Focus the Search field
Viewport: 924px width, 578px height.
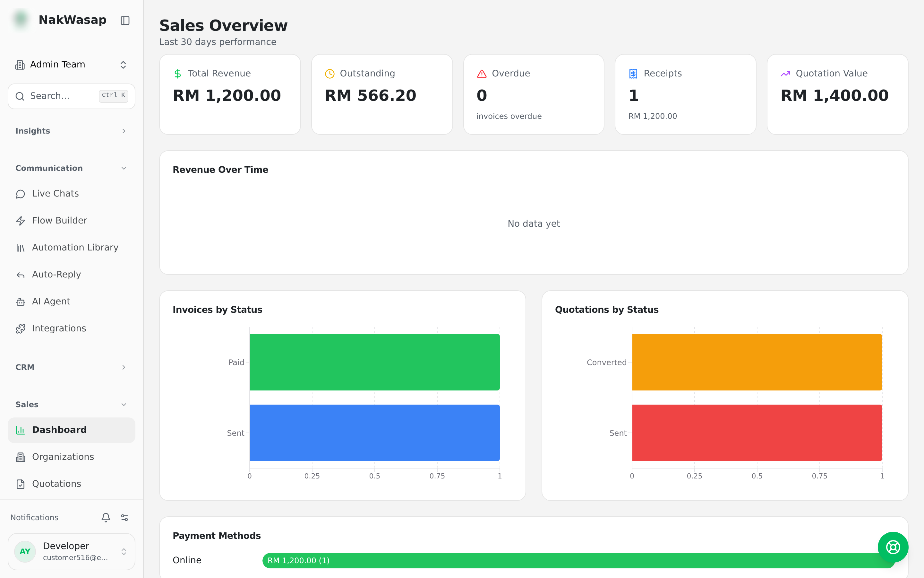[x=72, y=96]
